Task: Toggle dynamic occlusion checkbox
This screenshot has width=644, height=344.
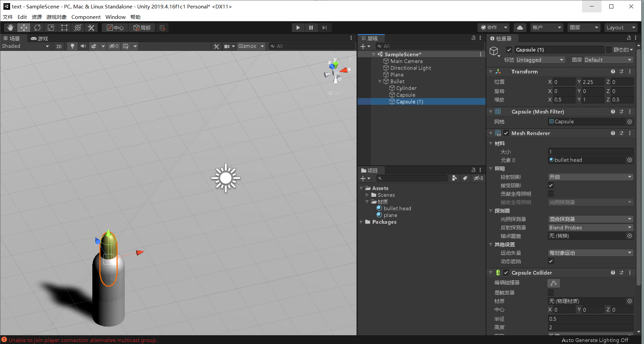Action: point(551,261)
